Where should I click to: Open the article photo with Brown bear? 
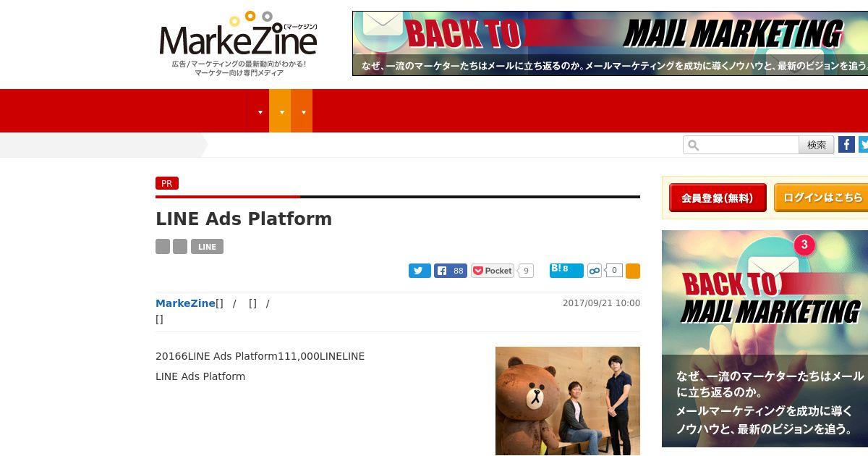(x=568, y=401)
